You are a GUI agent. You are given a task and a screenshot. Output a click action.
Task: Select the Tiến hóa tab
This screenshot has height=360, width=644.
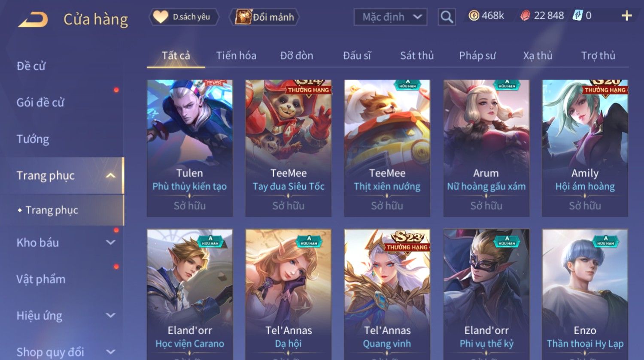[x=236, y=55]
